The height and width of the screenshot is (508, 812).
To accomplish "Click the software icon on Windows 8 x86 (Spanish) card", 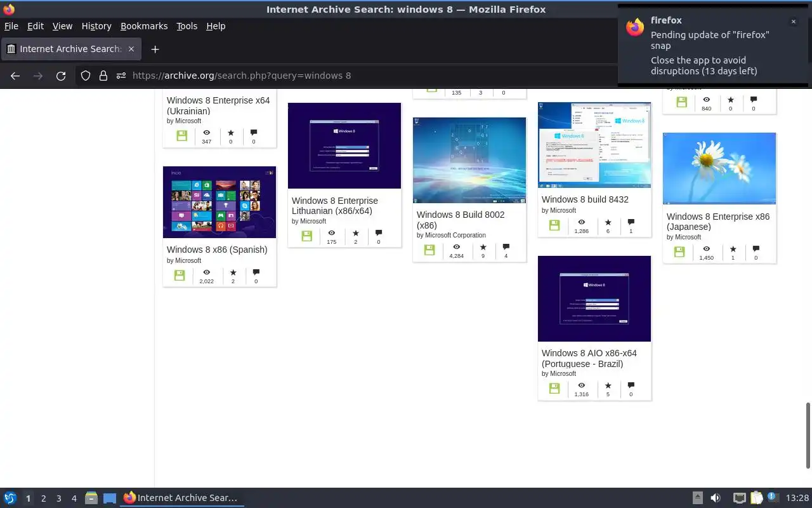I will 180,276.
